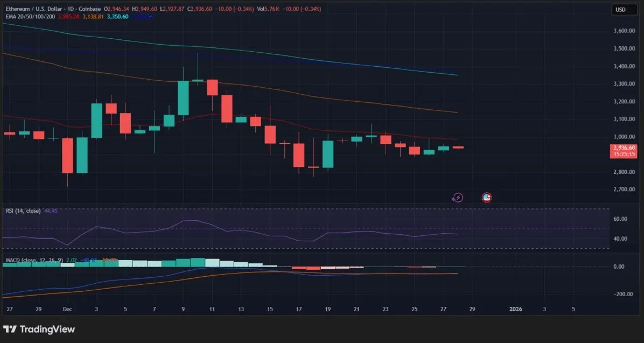
Task: Click the 11 date label on time axis
Action: [x=212, y=309]
